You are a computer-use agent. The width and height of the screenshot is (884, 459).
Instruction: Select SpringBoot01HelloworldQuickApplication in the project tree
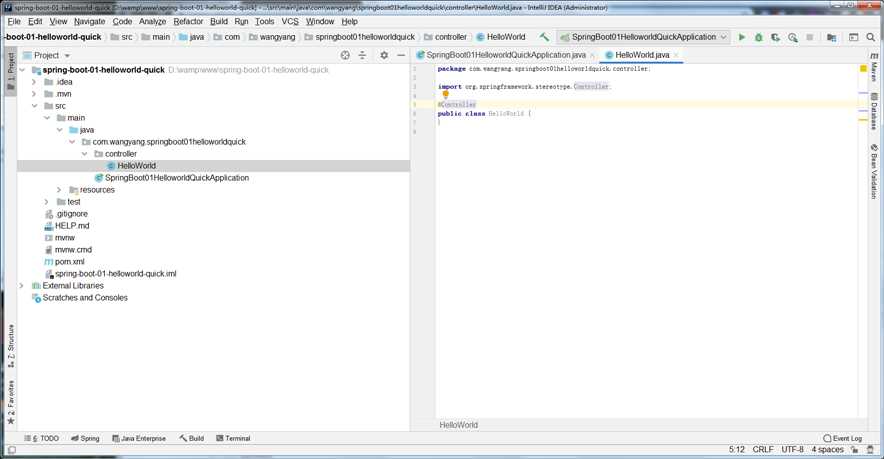(x=176, y=178)
